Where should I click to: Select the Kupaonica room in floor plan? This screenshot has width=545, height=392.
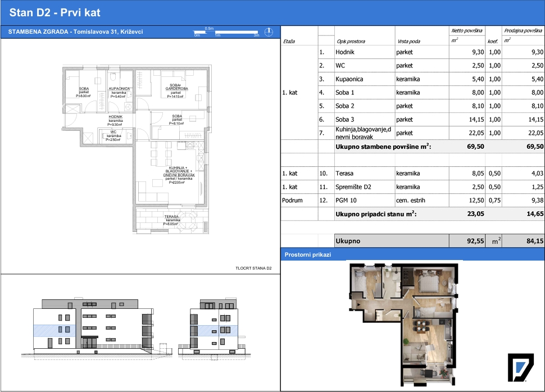[120, 91]
